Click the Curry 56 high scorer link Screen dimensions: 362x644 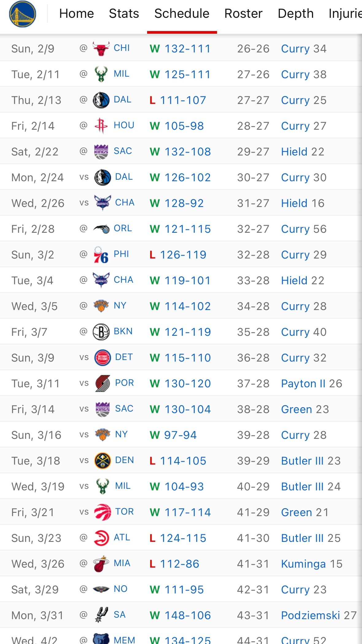tap(304, 229)
